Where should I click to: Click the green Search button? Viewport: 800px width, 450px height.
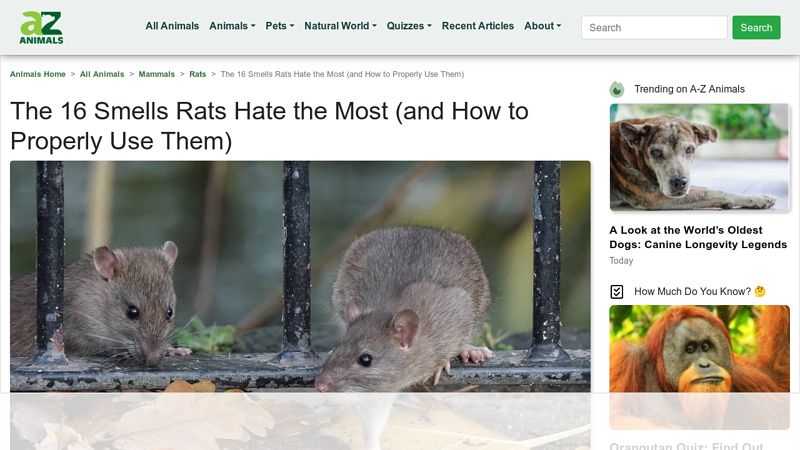coord(756,28)
